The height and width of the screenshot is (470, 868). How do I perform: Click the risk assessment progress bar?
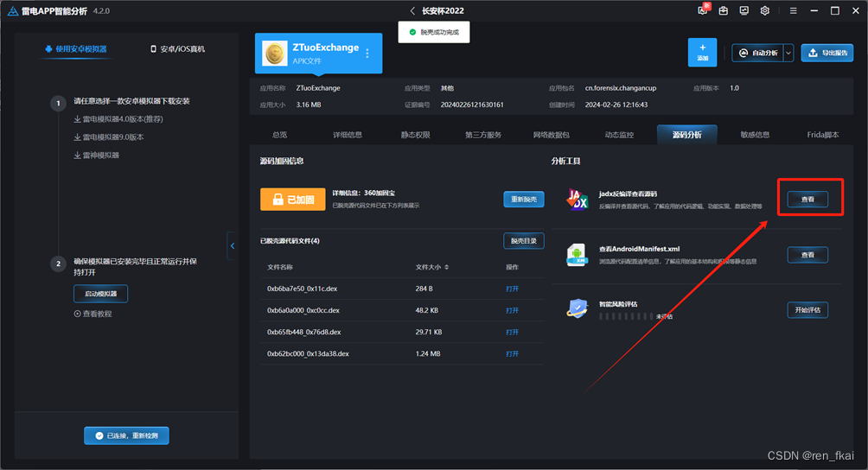coord(626,316)
